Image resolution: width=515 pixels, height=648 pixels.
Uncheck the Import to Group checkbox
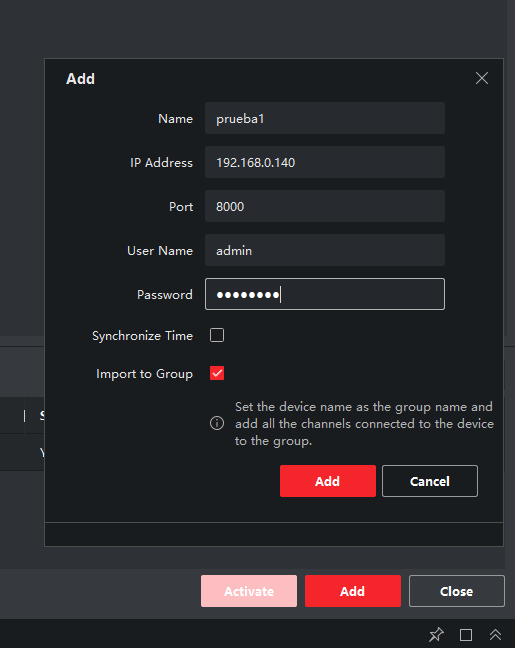click(x=217, y=373)
